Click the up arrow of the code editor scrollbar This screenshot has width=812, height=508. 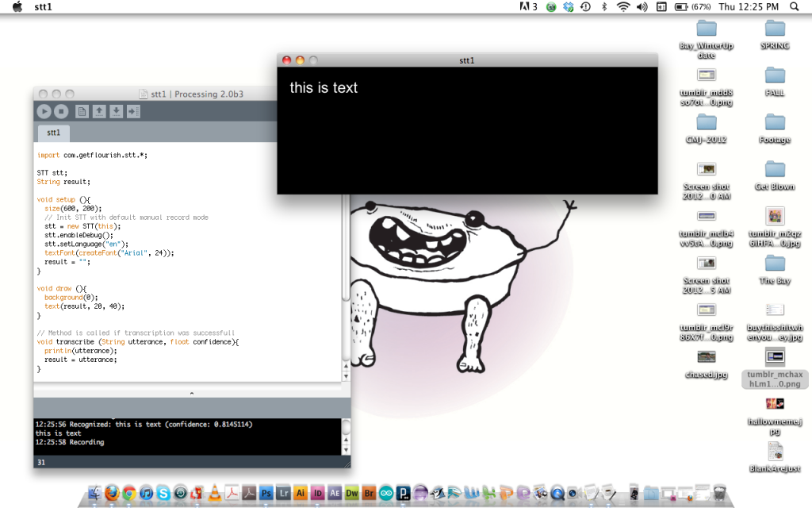click(x=346, y=367)
